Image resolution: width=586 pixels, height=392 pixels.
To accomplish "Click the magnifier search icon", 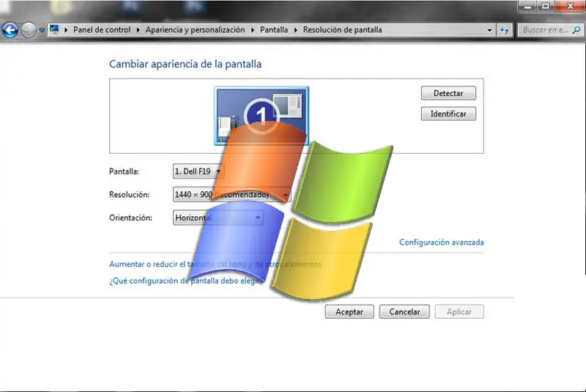I will point(576,30).
